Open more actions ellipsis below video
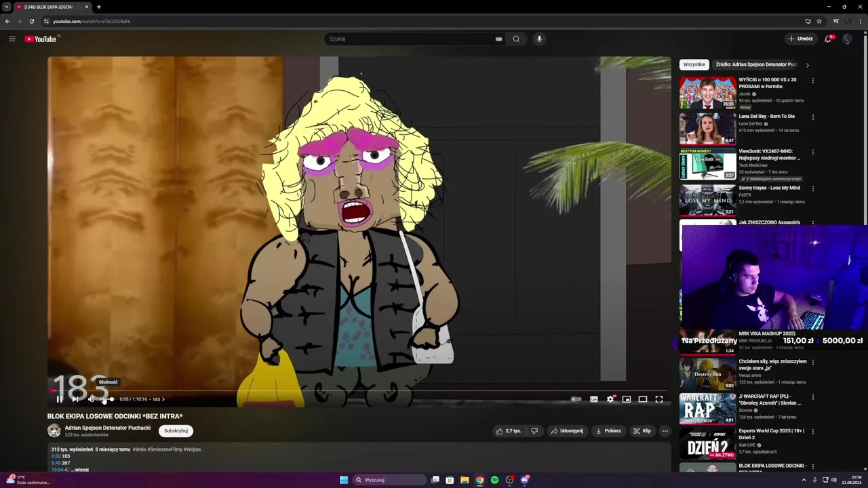Image resolution: width=868 pixels, height=488 pixels. [665, 430]
